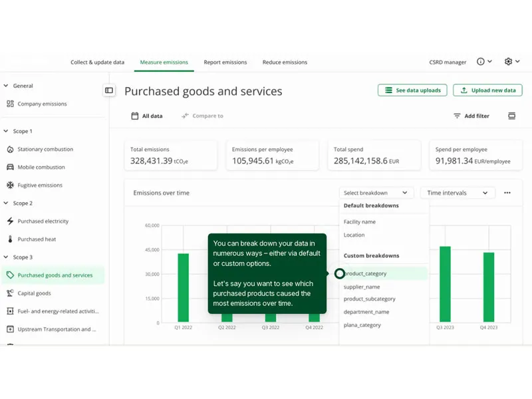This screenshot has height=399, width=532.
Task: Open the Time intervals dropdown
Action: click(458, 193)
